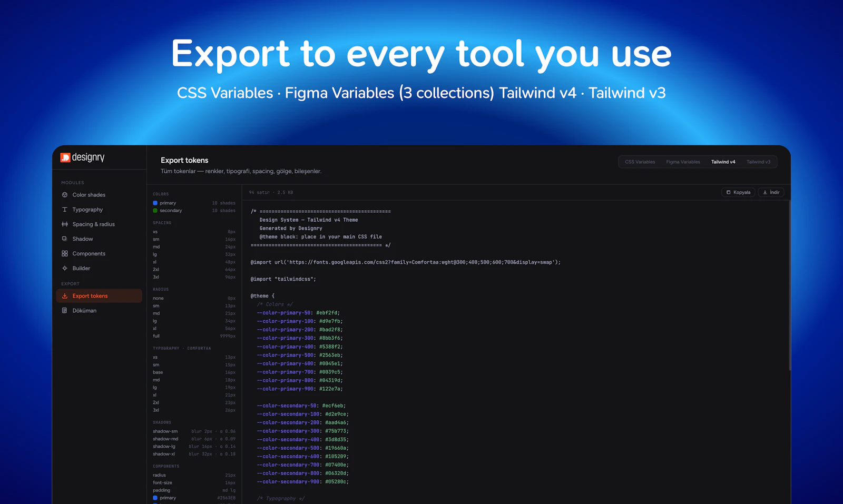
Task: Click the shadow-lg token row
Action: tap(194, 447)
